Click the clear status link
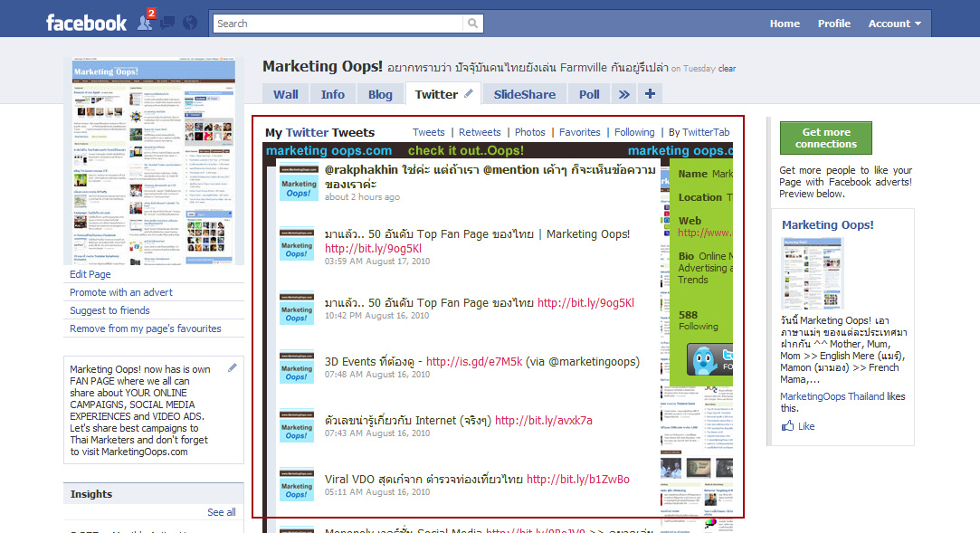This screenshot has height=533, width=980. [x=727, y=69]
